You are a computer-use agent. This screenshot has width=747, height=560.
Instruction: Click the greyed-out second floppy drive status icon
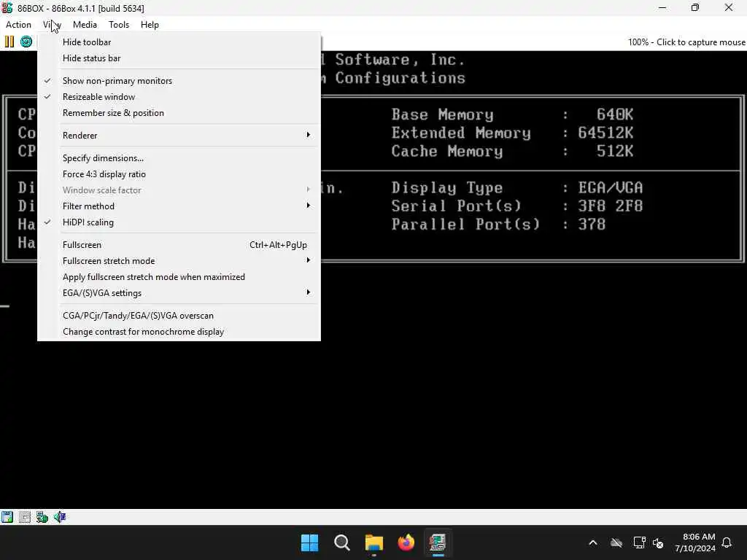(x=24, y=517)
